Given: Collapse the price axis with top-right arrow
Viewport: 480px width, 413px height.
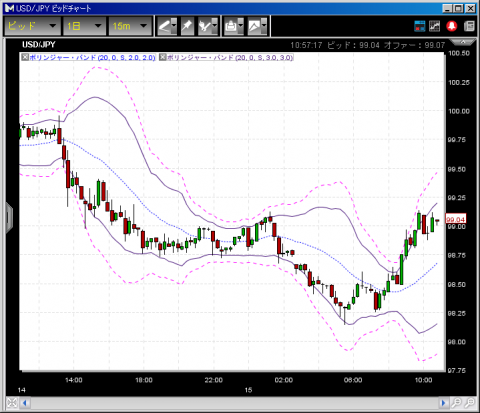Looking at the screenshot, I should (x=463, y=42).
